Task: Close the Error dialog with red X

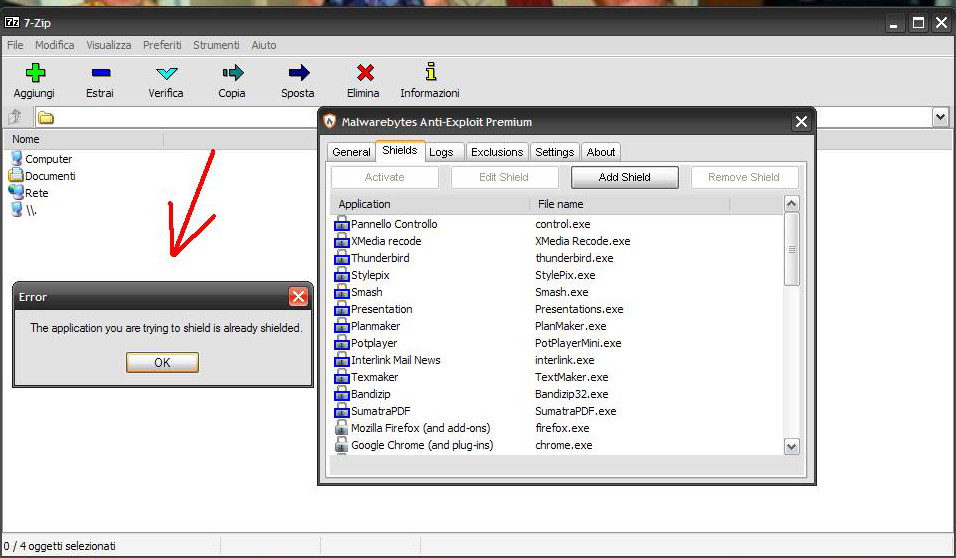Action: point(298,297)
